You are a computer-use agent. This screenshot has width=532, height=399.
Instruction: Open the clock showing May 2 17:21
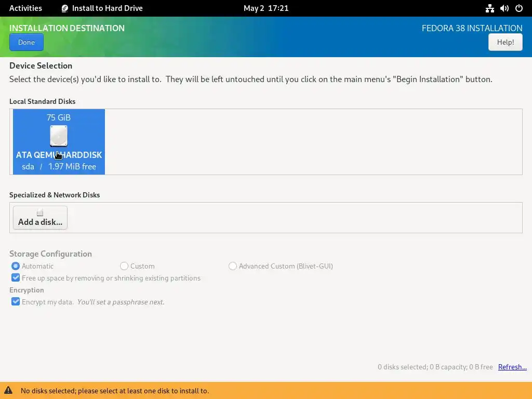pyautogui.click(x=266, y=8)
